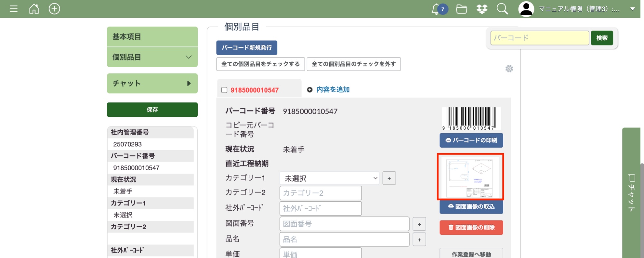Open the folder icon in header
644x258 pixels.
click(461, 9)
